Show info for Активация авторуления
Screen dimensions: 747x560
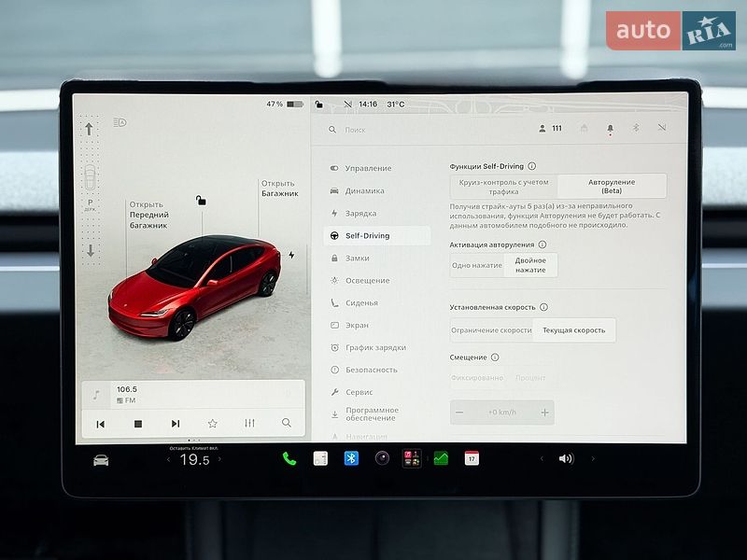tap(543, 245)
